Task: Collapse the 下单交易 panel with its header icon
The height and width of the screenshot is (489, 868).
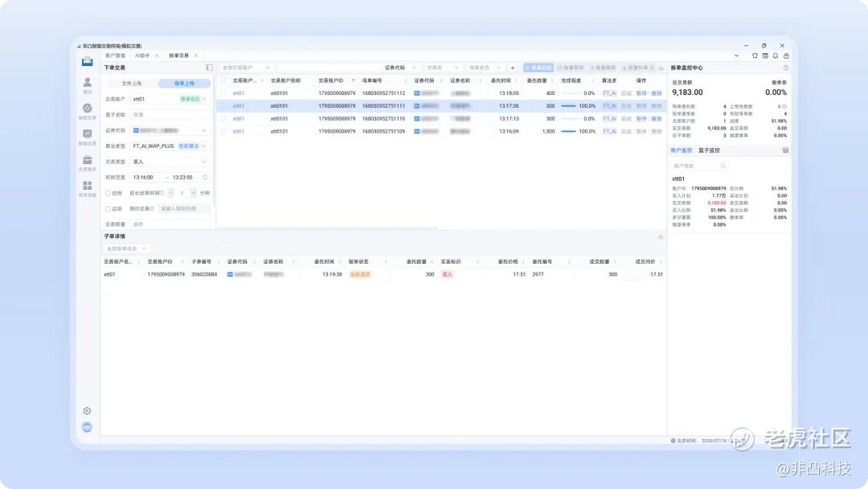Action: click(x=209, y=68)
